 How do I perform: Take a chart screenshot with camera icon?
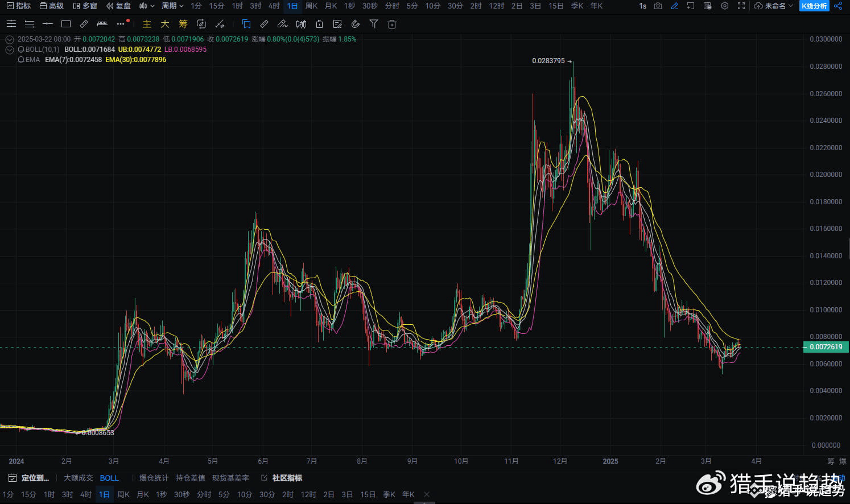point(658,6)
